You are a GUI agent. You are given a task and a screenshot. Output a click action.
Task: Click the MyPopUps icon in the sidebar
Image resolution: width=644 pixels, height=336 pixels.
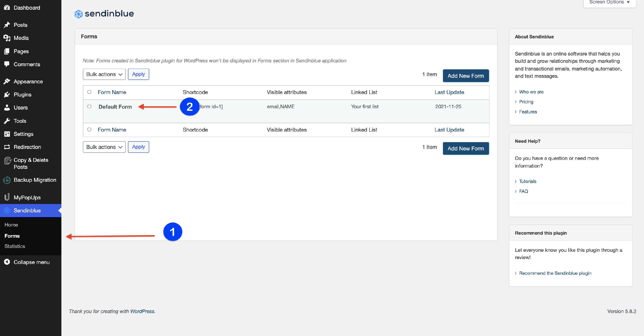pyautogui.click(x=7, y=197)
